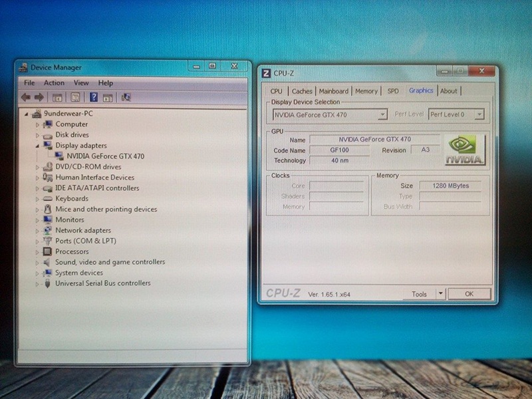532x399 pixels.
Task: Click the OK button in CPU-Z
Action: click(x=469, y=294)
